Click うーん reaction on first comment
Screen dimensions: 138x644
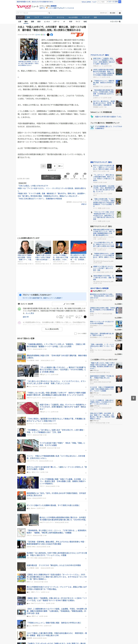[77, 317]
